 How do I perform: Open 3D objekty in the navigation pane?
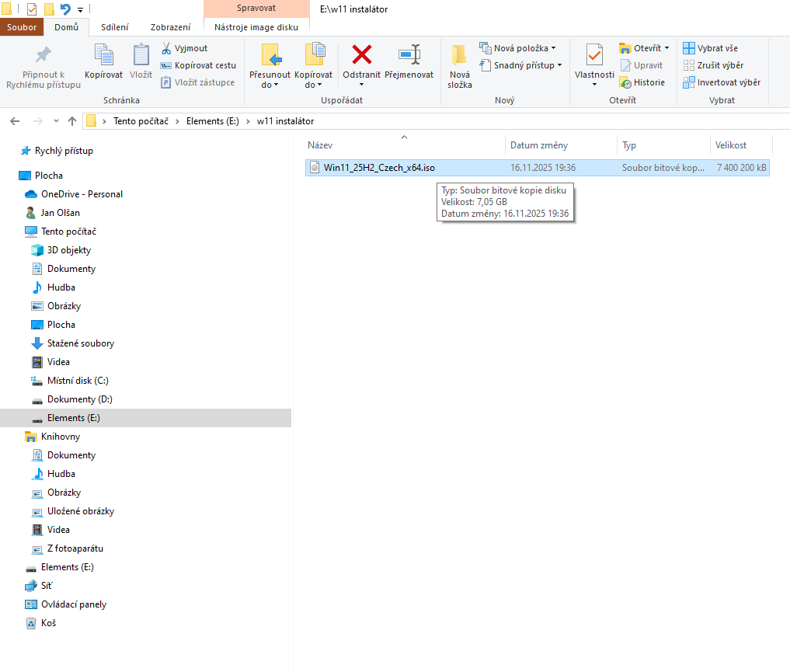(x=61, y=250)
